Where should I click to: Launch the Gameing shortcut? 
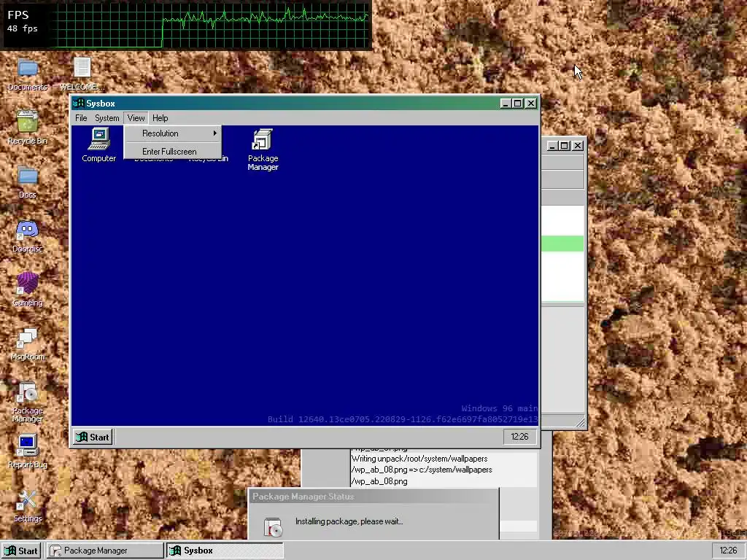(x=28, y=289)
